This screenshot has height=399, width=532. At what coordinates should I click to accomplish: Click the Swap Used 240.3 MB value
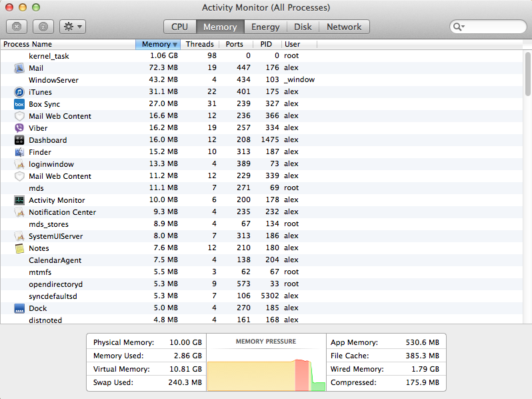click(185, 382)
